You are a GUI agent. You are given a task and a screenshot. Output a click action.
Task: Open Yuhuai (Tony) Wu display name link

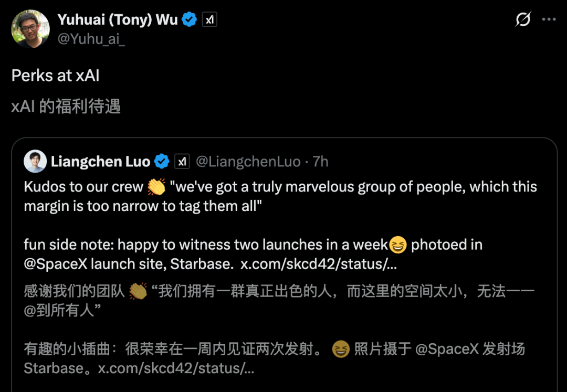pos(117,19)
